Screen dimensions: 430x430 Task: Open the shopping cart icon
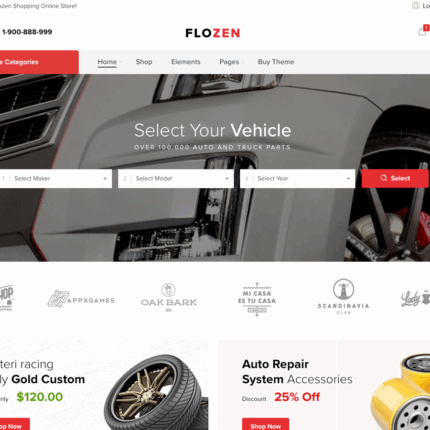tap(422, 31)
